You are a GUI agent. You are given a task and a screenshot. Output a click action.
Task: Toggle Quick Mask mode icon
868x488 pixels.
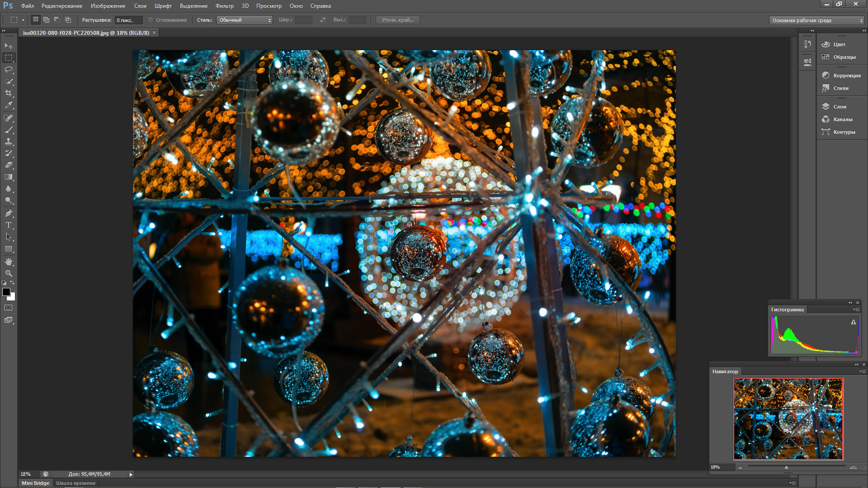click(x=9, y=308)
